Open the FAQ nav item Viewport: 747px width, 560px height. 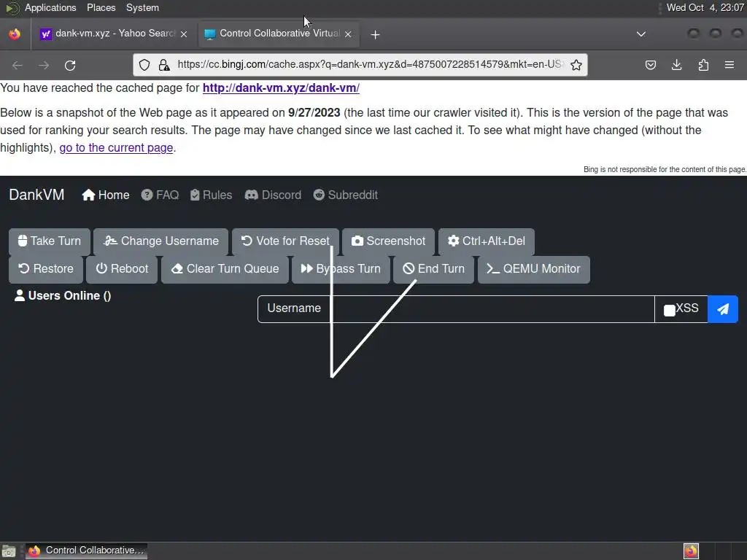click(x=160, y=195)
